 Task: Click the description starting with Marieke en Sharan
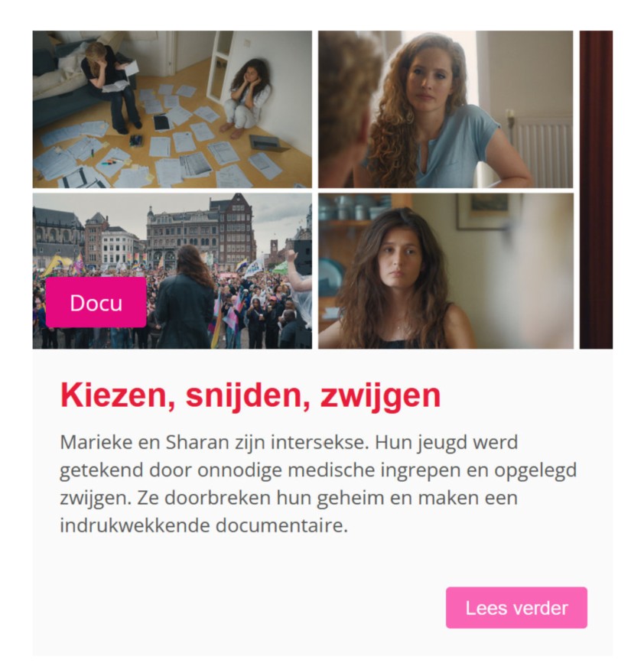[x=318, y=483]
